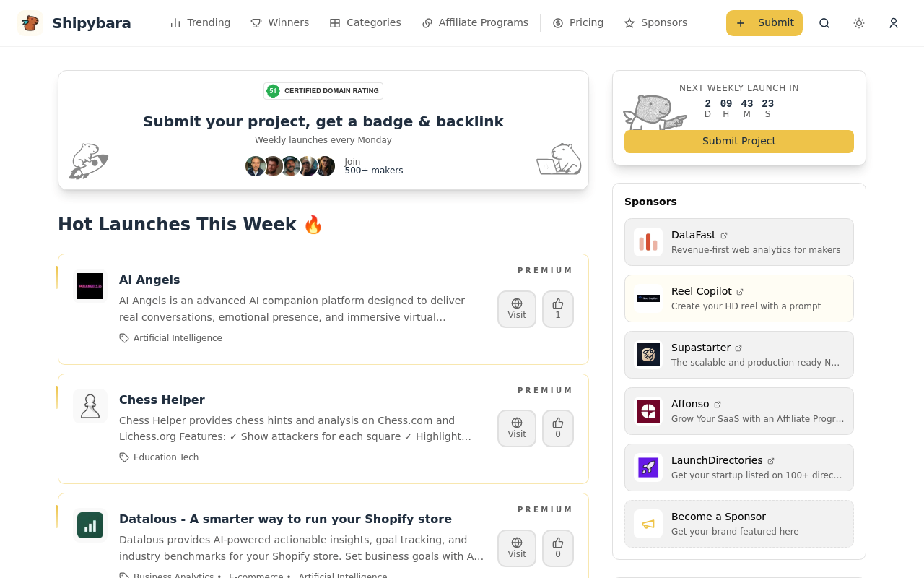Viewport: 924px width, 578px height.
Task: Click the LaunchDirectories rocket logo icon
Action: (x=648, y=467)
